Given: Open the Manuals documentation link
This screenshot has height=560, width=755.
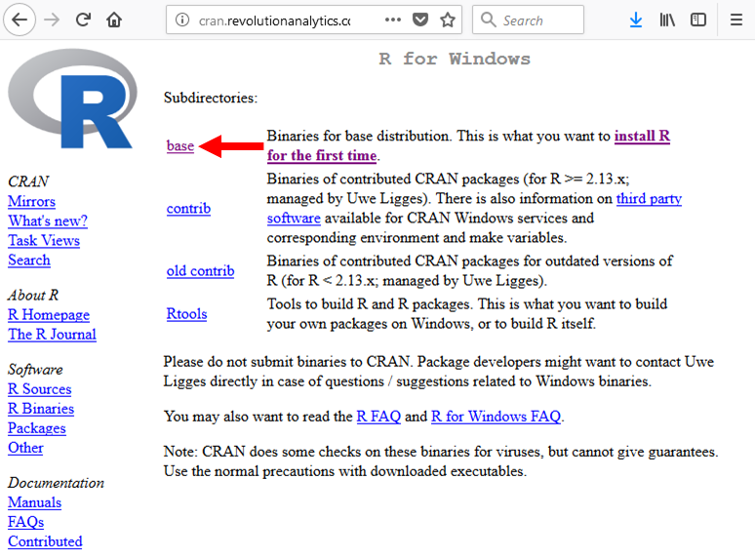Looking at the screenshot, I should click(x=35, y=502).
